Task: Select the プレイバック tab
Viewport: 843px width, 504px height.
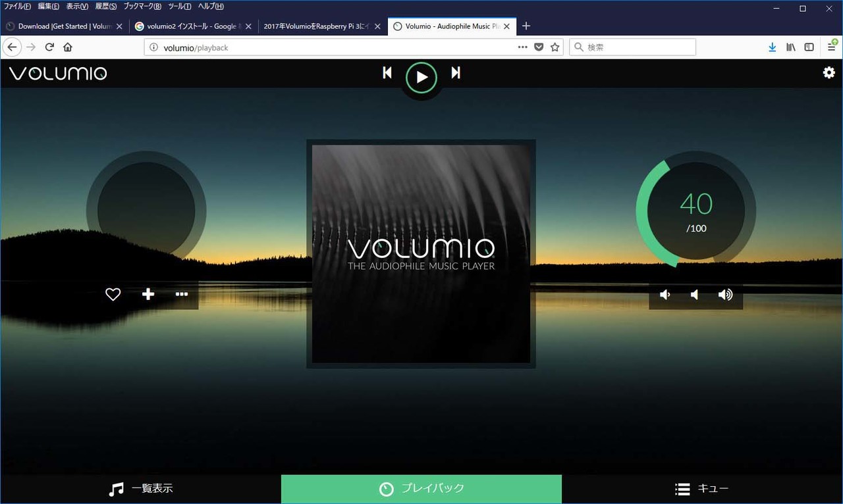Action: tap(421, 489)
